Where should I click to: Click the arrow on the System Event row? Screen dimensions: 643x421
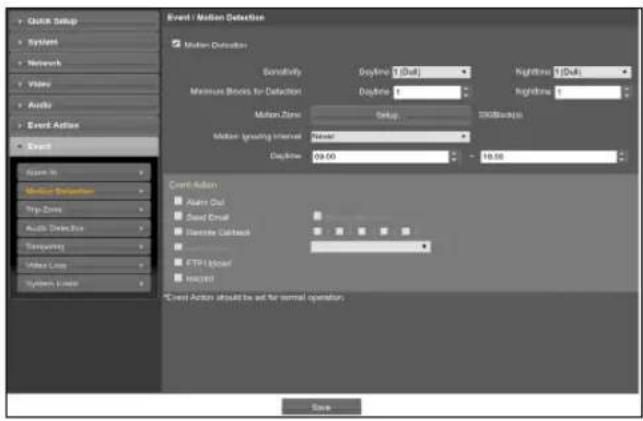[141, 284]
